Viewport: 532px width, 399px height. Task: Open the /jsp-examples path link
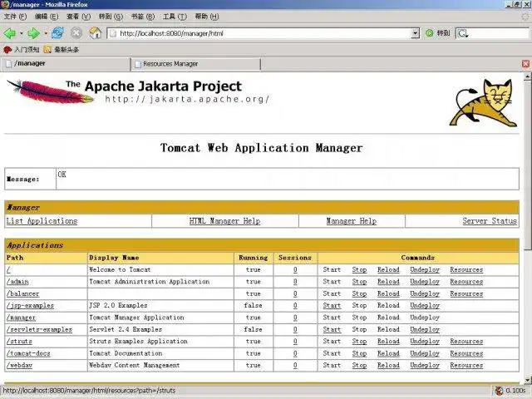click(30, 306)
